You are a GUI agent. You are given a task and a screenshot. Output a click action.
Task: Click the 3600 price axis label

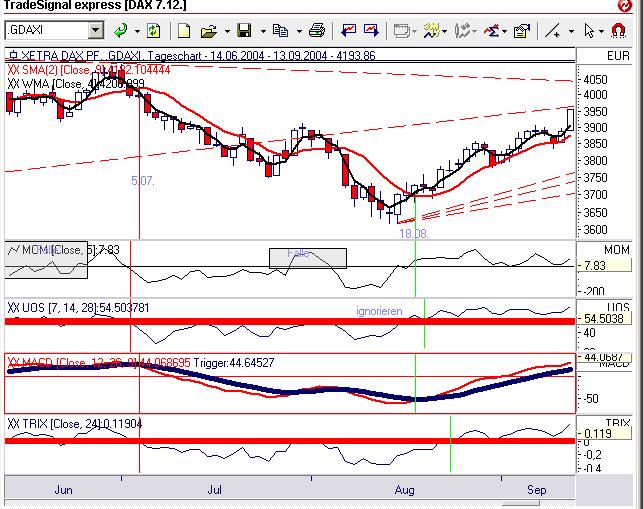click(x=595, y=229)
